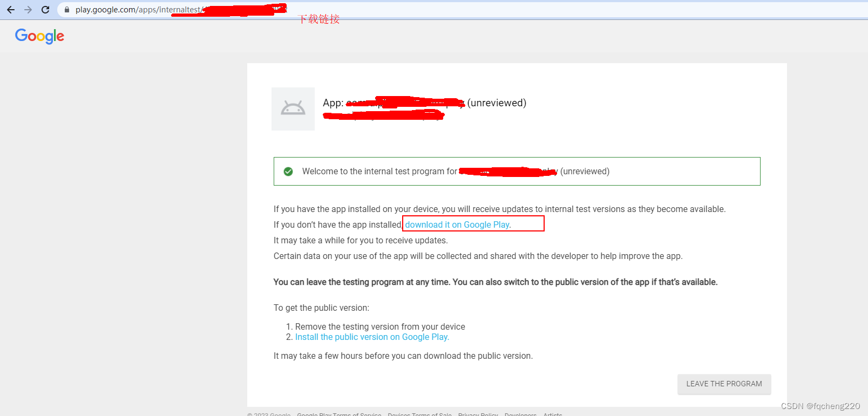868x416 pixels.
Task: Go back using the browser back arrow
Action: pos(11,10)
